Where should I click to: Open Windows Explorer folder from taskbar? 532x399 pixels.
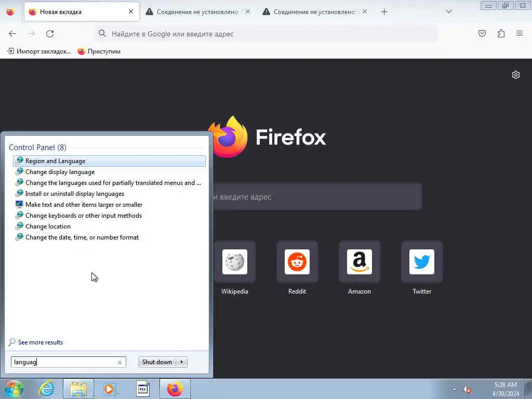[x=78, y=389]
